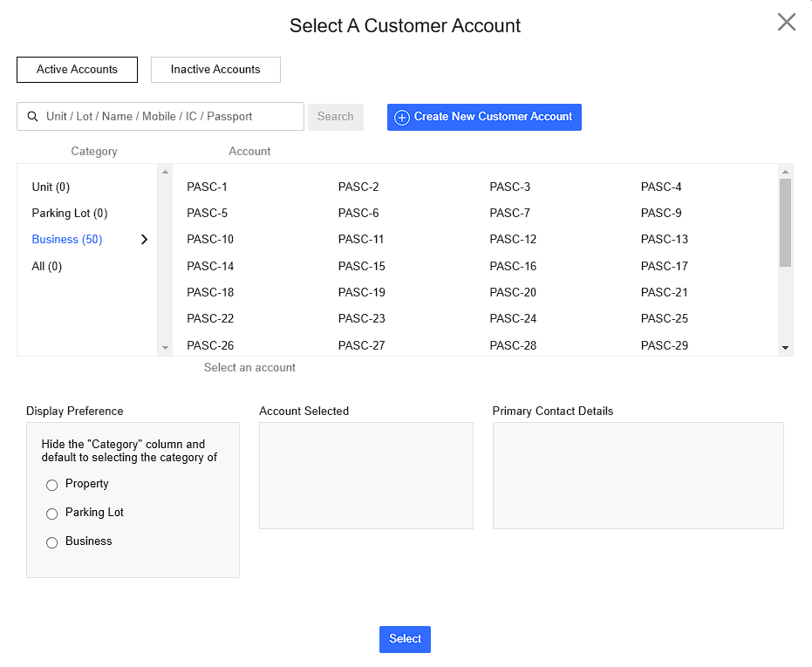Image resolution: width=812 pixels, height=667 pixels.
Task: Expand the Business category chevron arrow
Action: tap(144, 240)
